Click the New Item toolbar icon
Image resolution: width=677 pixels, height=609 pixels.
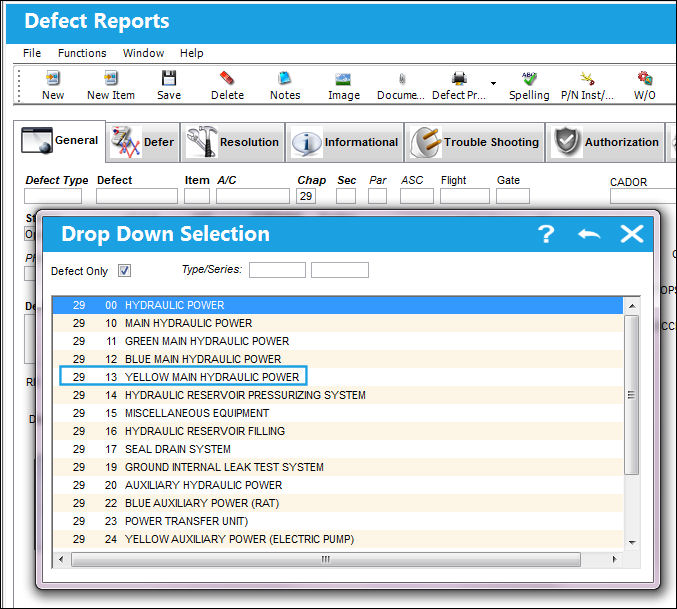click(111, 79)
